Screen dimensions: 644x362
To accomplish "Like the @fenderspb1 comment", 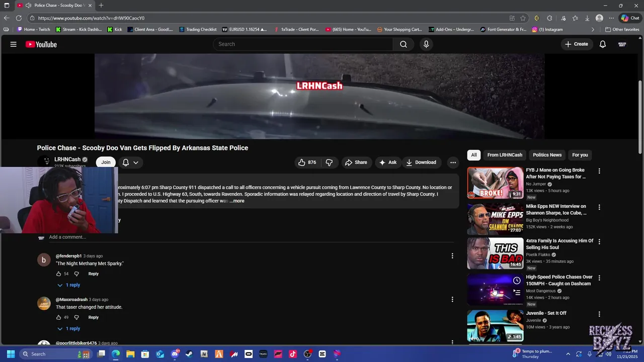I will click(58, 274).
